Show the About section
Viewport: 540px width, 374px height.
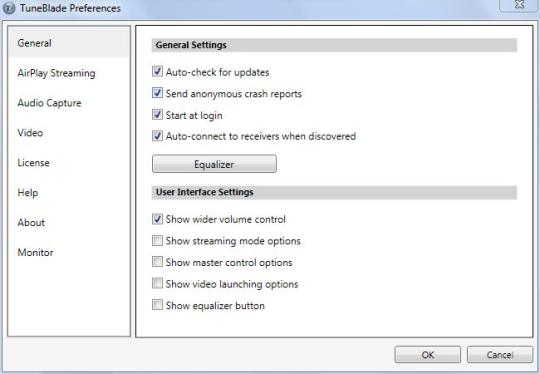(x=31, y=223)
